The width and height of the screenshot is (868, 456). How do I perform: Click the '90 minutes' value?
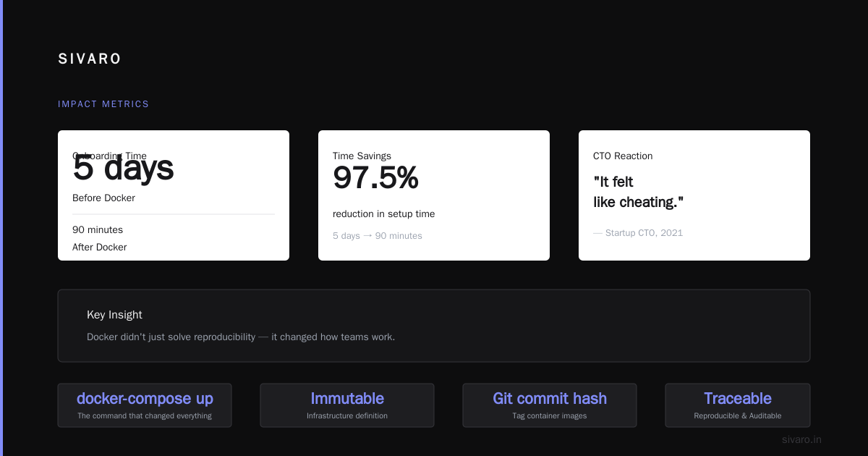point(98,229)
